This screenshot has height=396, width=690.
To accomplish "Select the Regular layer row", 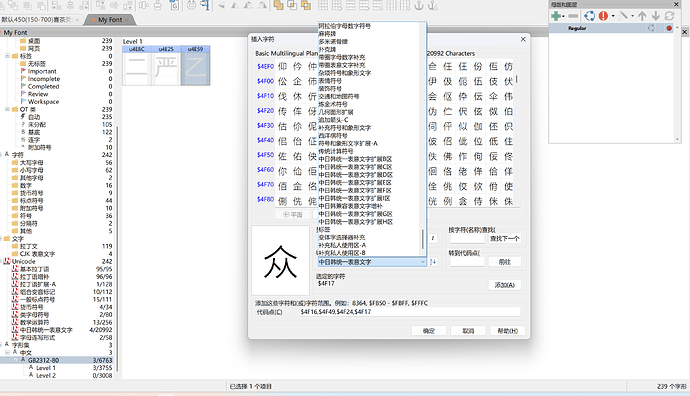I will pos(612,28).
